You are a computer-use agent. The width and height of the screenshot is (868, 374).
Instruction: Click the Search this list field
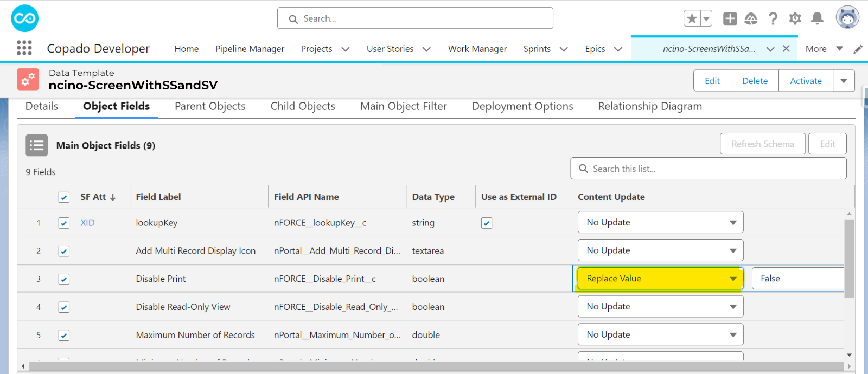point(709,169)
